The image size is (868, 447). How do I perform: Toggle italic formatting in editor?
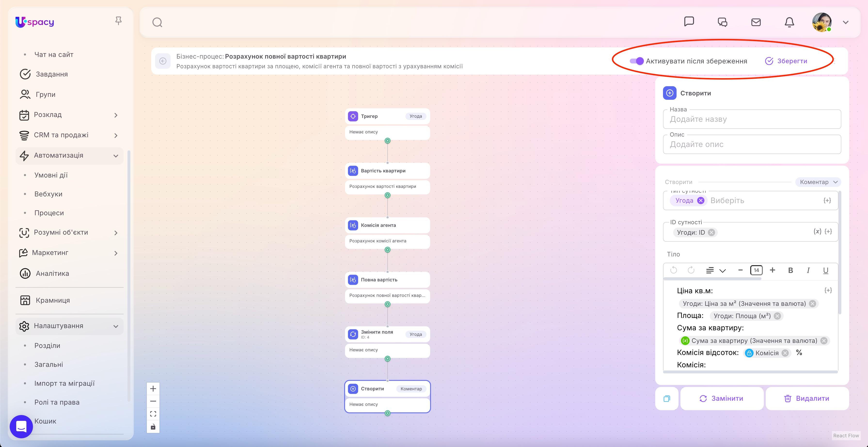click(x=808, y=270)
